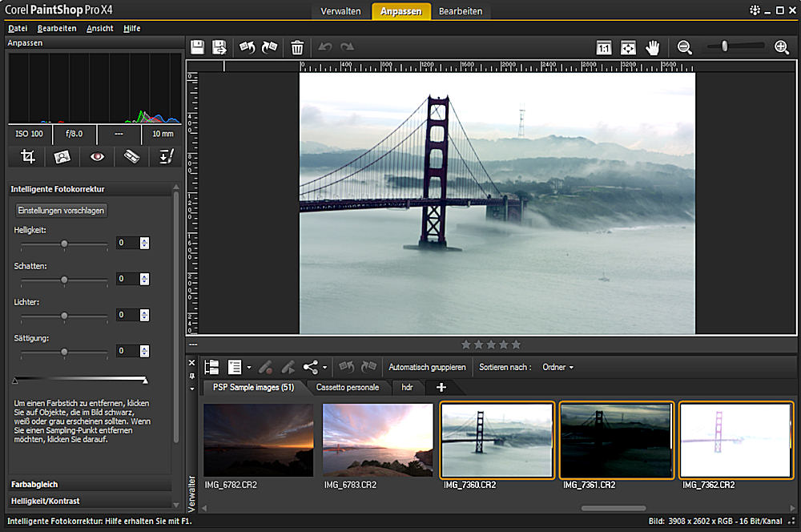Fit image to window icon
Screen dimensions: 801x532
[628, 48]
